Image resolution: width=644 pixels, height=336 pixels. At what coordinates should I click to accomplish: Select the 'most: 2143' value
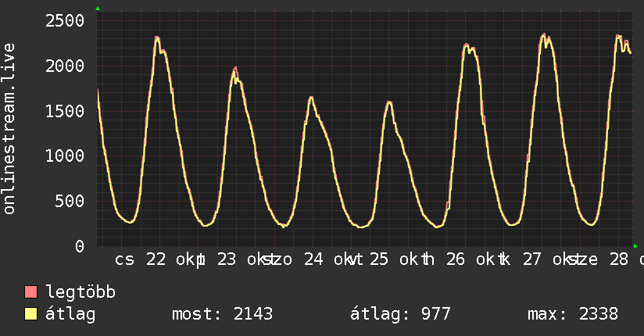pos(222,314)
